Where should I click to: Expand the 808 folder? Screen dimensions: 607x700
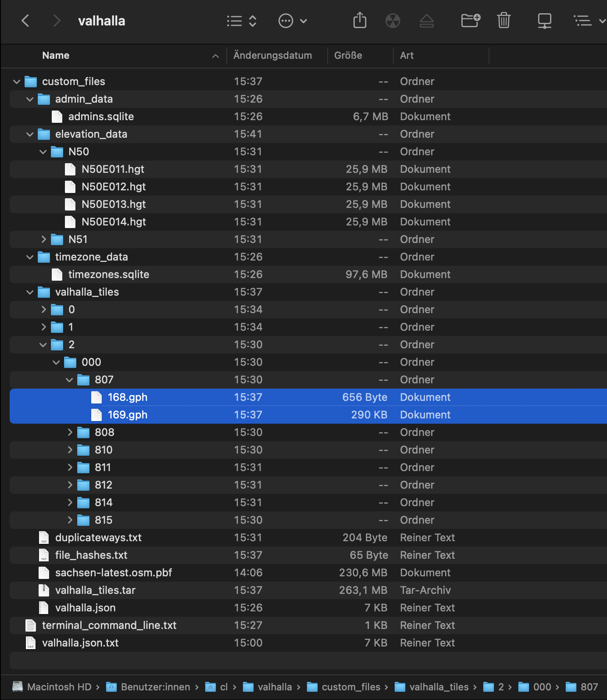[70, 432]
